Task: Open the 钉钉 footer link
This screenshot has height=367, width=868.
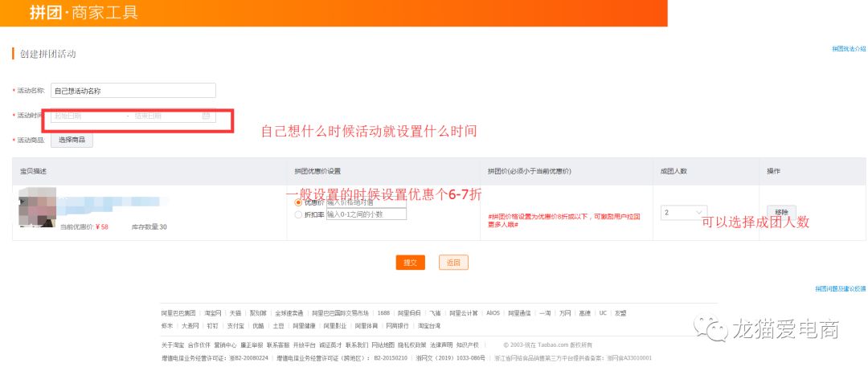Action: (x=212, y=325)
